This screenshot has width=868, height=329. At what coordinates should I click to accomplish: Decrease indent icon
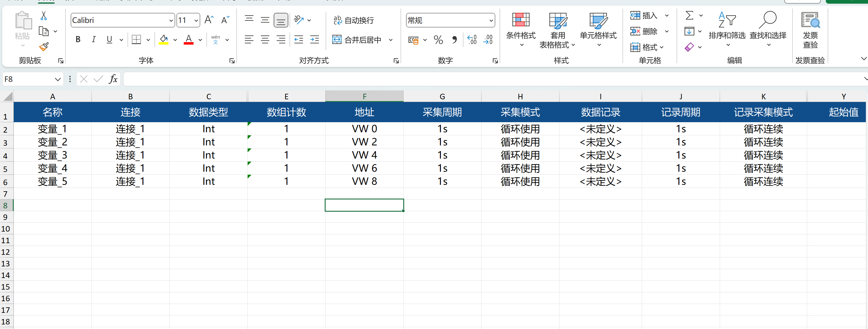click(x=298, y=39)
